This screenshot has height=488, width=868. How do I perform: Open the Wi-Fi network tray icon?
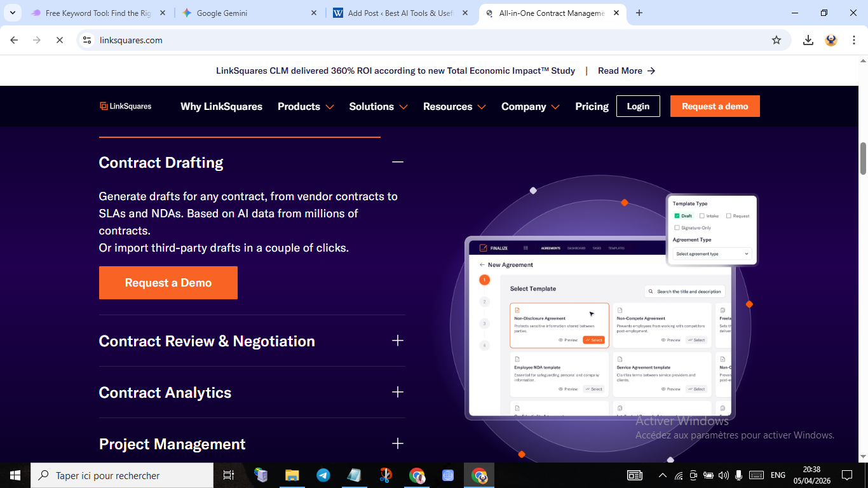click(679, 475)
